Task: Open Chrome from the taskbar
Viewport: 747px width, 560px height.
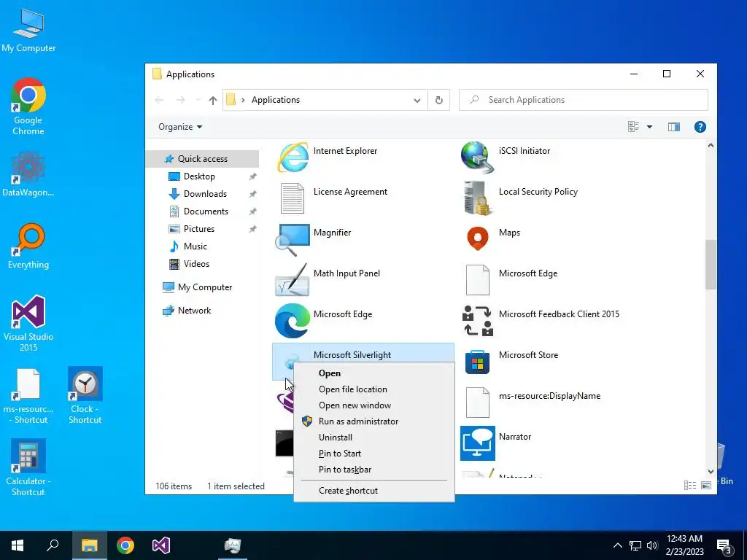Action: (x=125, y=545)
